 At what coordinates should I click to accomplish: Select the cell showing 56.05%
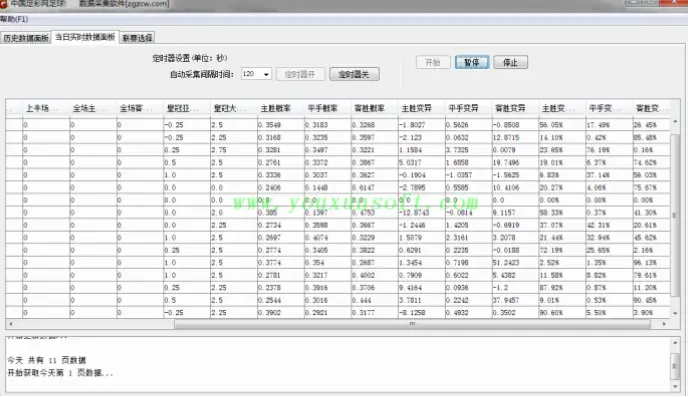coord(562,125)
